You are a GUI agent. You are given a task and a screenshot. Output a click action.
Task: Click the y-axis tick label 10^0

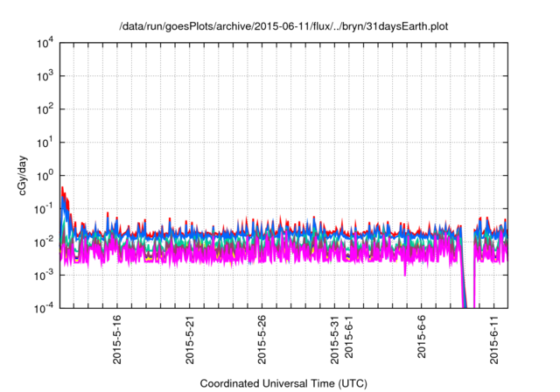pos(44,176)
